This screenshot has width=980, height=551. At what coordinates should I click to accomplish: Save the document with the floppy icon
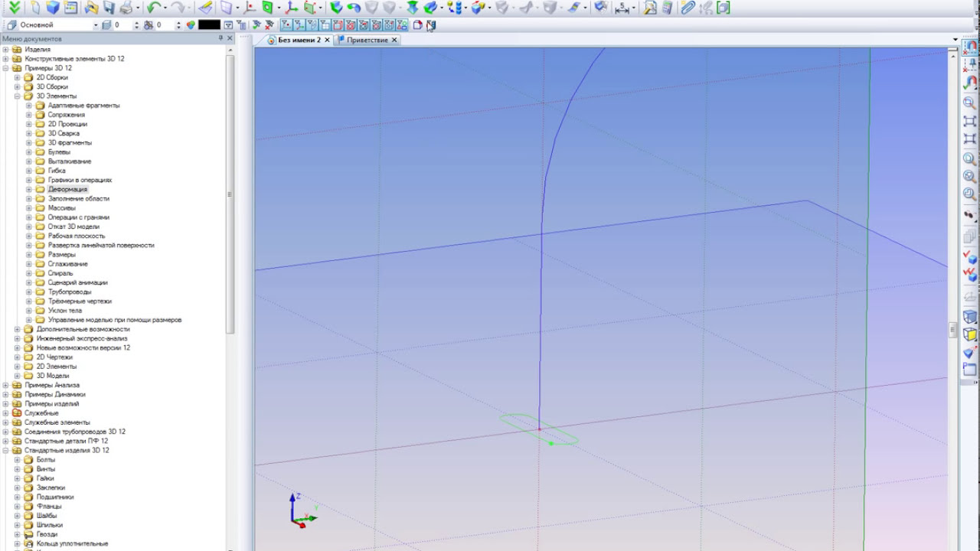coord(109,8)
